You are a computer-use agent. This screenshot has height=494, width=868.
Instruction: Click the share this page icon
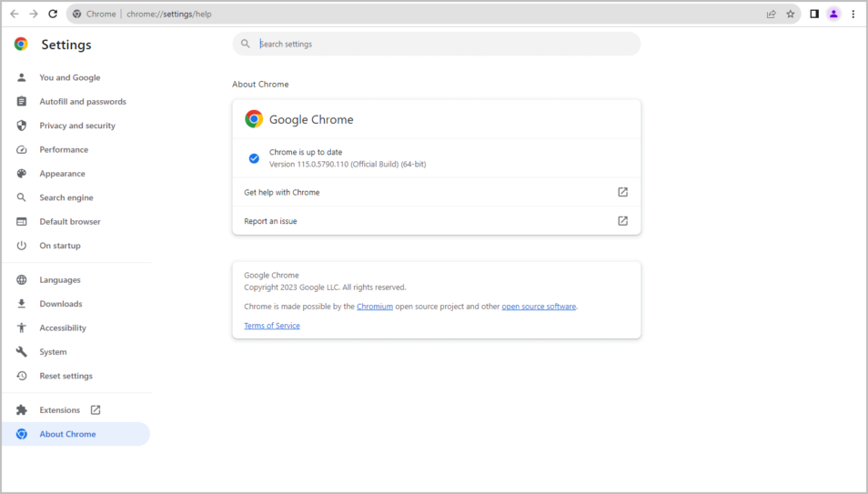click(772, 14)
